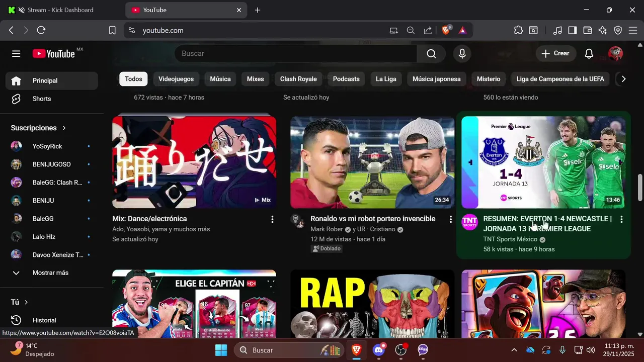
Task: Show hidden system tray icons
Action: tap(514, 350)
